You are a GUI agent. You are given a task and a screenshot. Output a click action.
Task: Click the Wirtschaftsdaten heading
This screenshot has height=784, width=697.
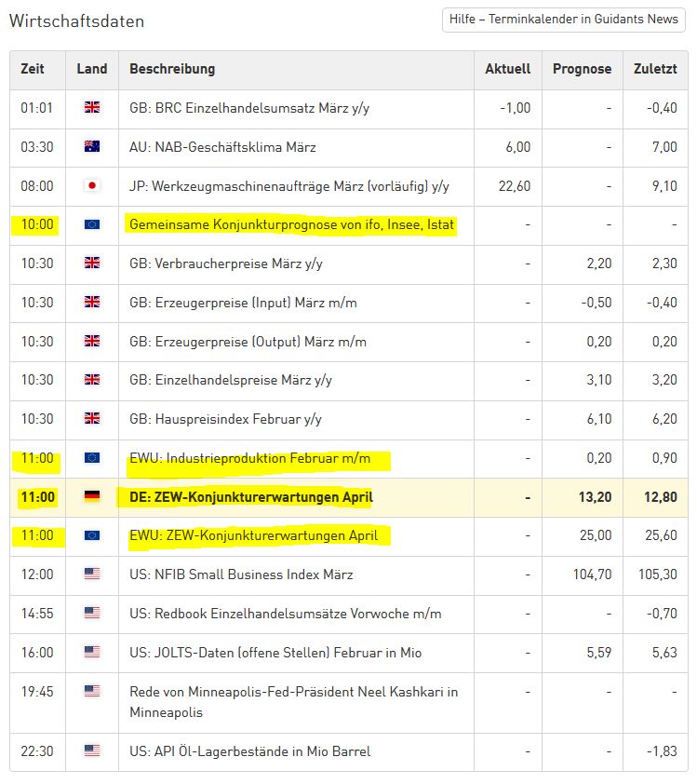[77, 21]
